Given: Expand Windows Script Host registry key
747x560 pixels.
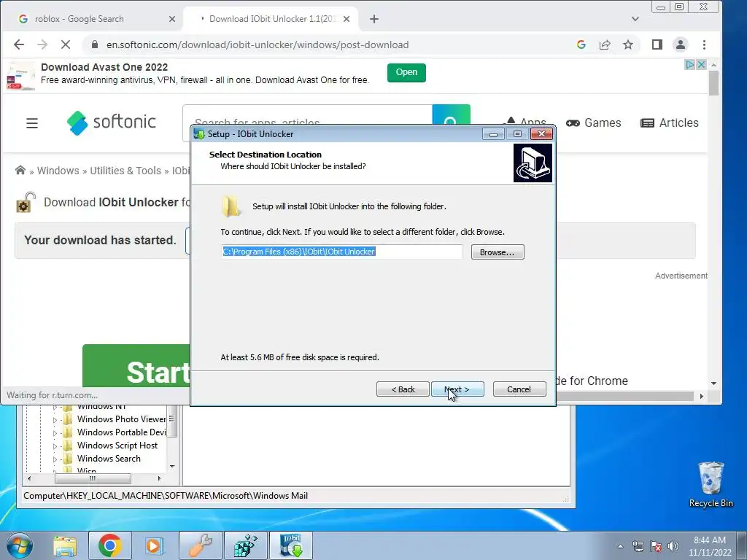Looking at the screenshot, I should click(54, 446).
